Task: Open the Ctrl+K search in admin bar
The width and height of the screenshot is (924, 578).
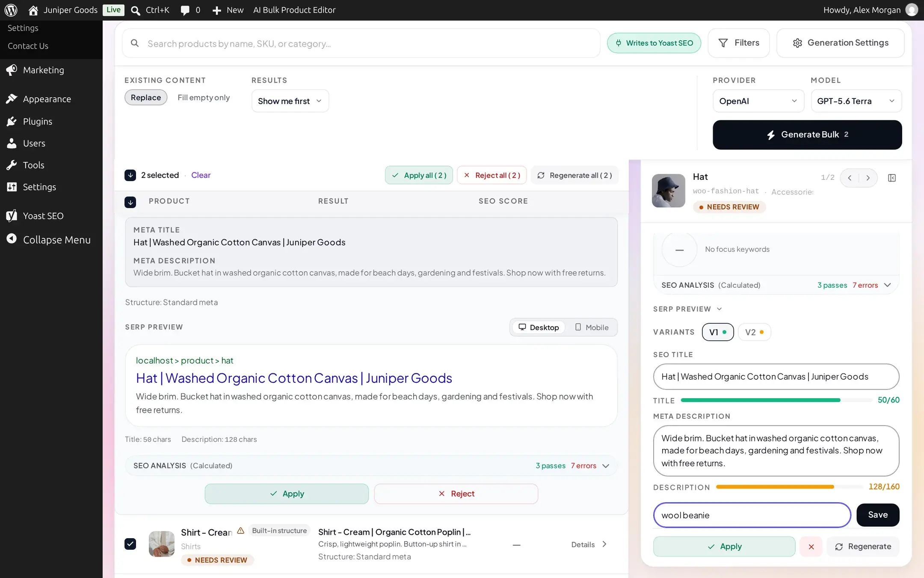Action: click(150, 10)
